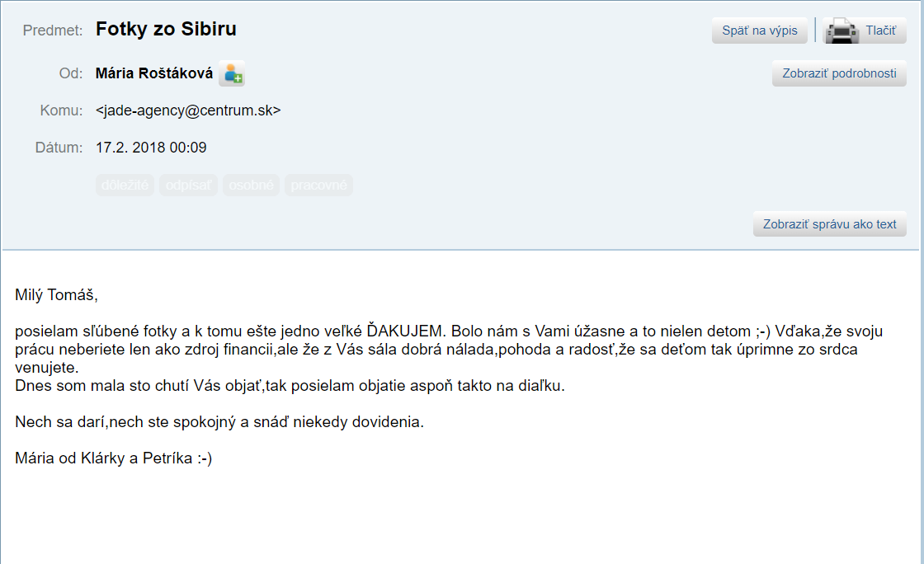Open Zobraziť podrobnosti for message details
The width and height of the screenshot is (924, 564).
[838, 73]
